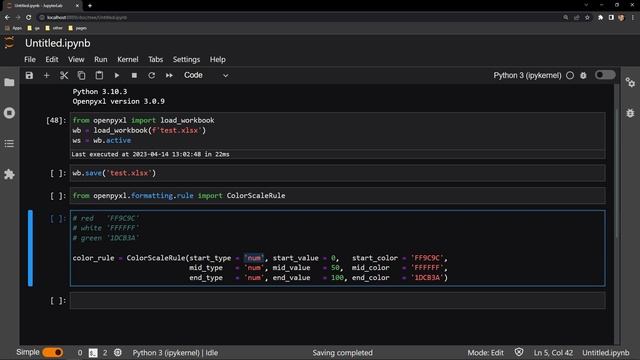The image size is (640, 360).
Task: Cut the selected cell with scissors icon
Action: 64,76
